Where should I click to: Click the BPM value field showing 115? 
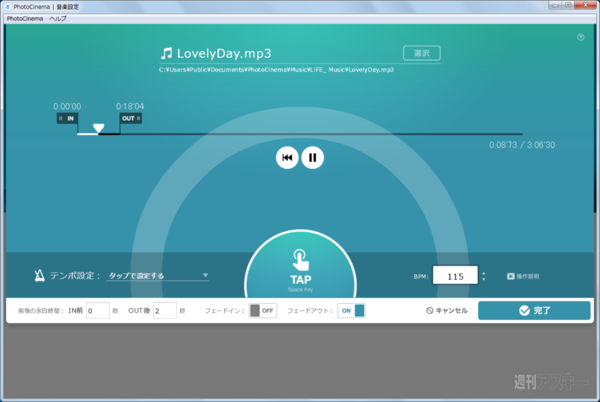(455, 276)
